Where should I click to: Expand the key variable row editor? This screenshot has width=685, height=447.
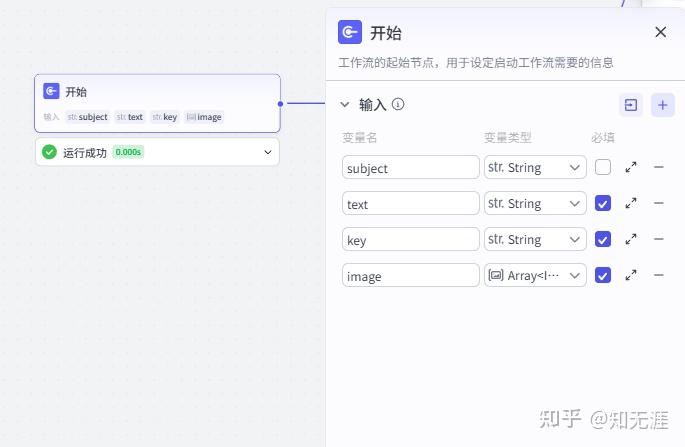point(631,239)
